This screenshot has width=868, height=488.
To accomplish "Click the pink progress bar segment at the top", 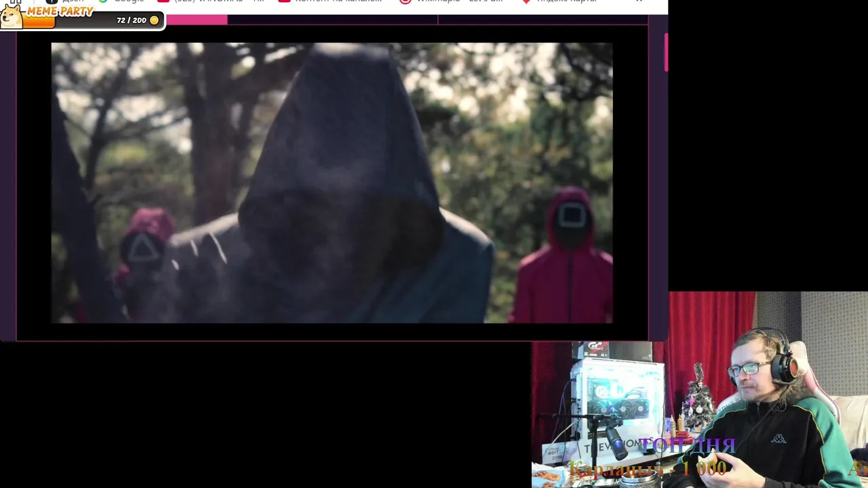I will 197,20.
